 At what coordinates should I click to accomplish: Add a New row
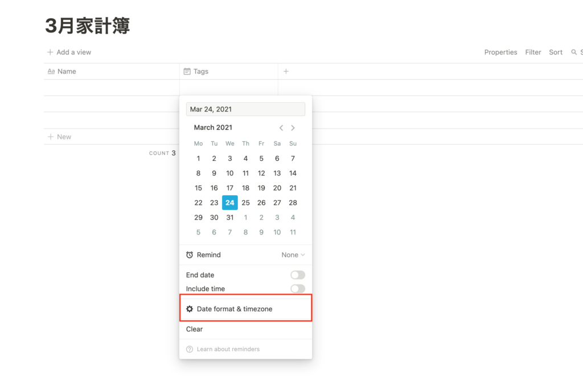pos(59,137)
